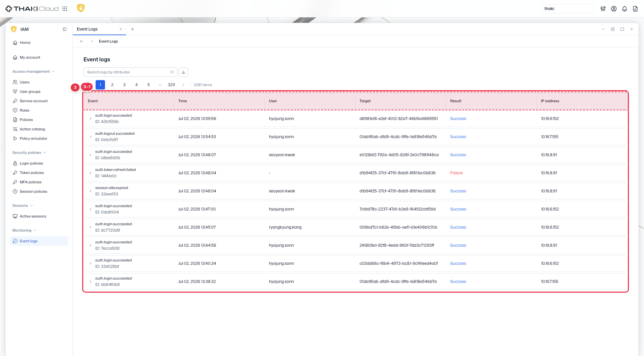Go to page 5
This screenshot has height=356, width=644.
click(x=149, y=85)
